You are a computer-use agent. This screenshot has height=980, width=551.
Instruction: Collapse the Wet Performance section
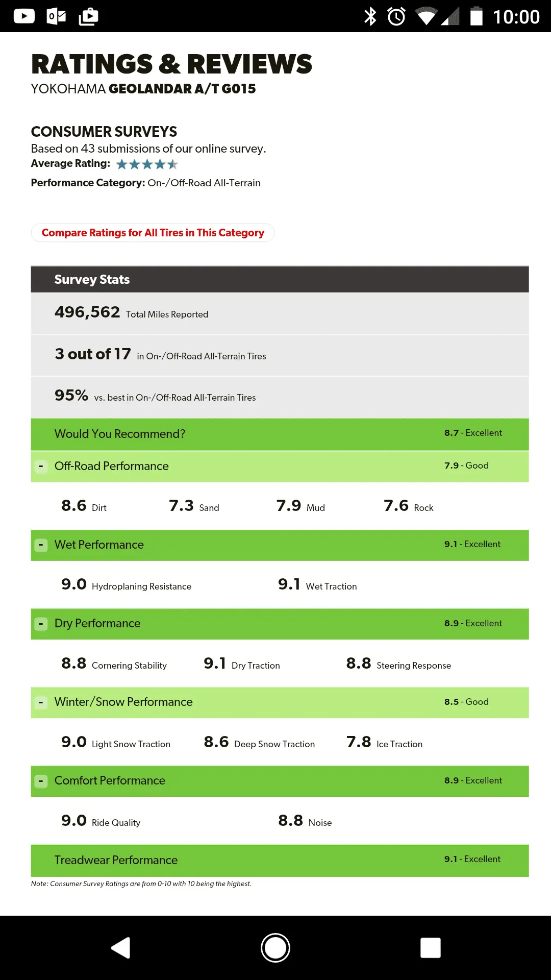(x=41, y=545)
